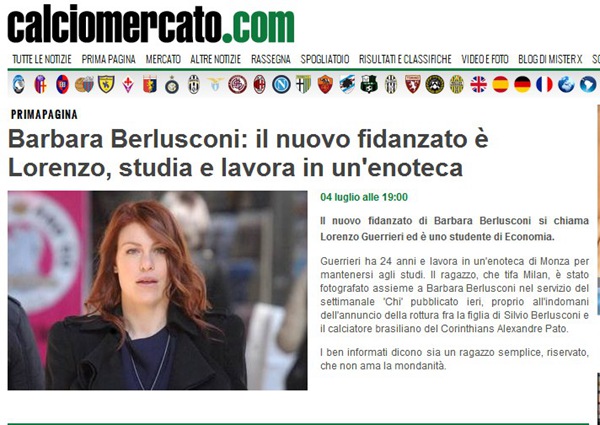The image size is (600, 425).
Task: Click the calciomercato.com site logo
Action: [x=151, y=24]
